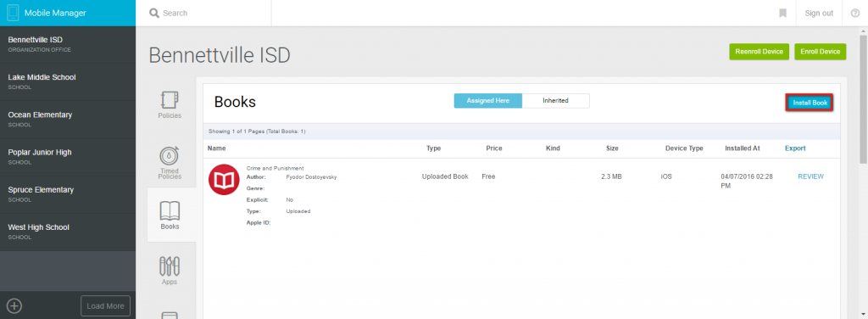Viewport: 868px width, 319px height.
Task: Click the Export link in table header
Action: pos(795,148)
